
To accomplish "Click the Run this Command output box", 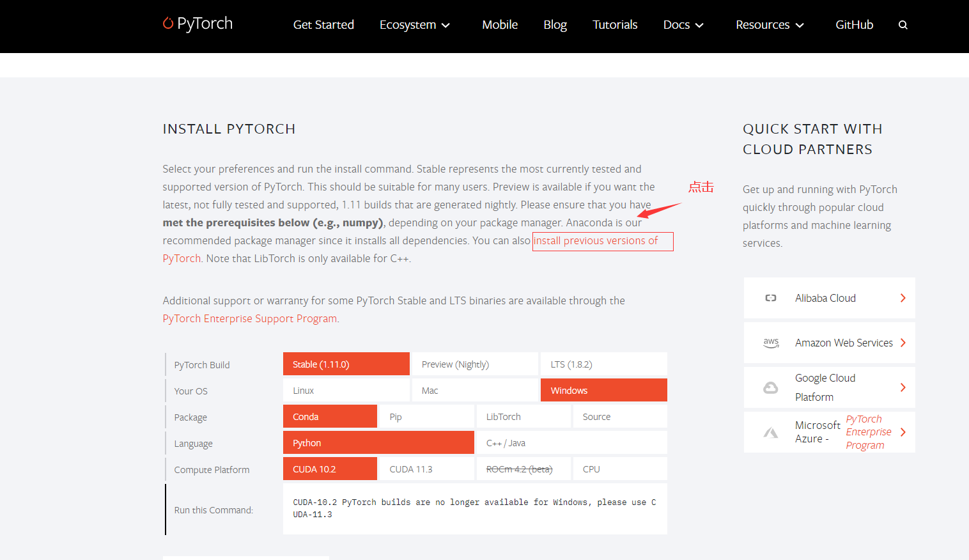I will [475, 509].
